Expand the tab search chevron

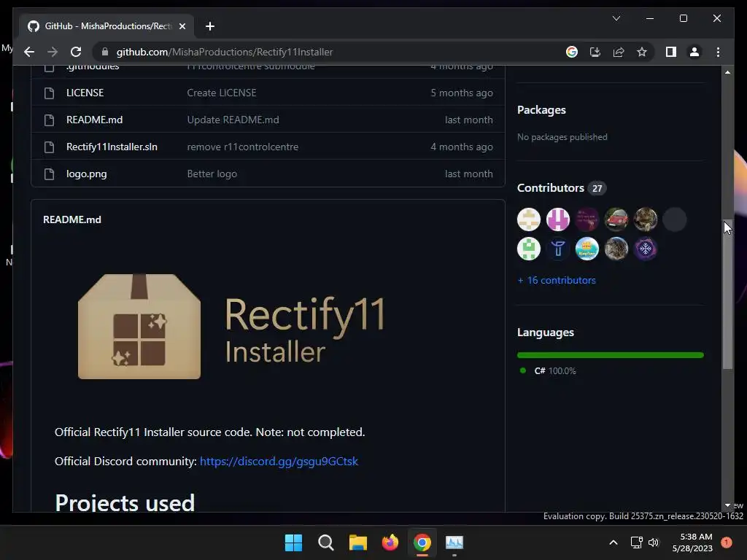click(616, 18)
